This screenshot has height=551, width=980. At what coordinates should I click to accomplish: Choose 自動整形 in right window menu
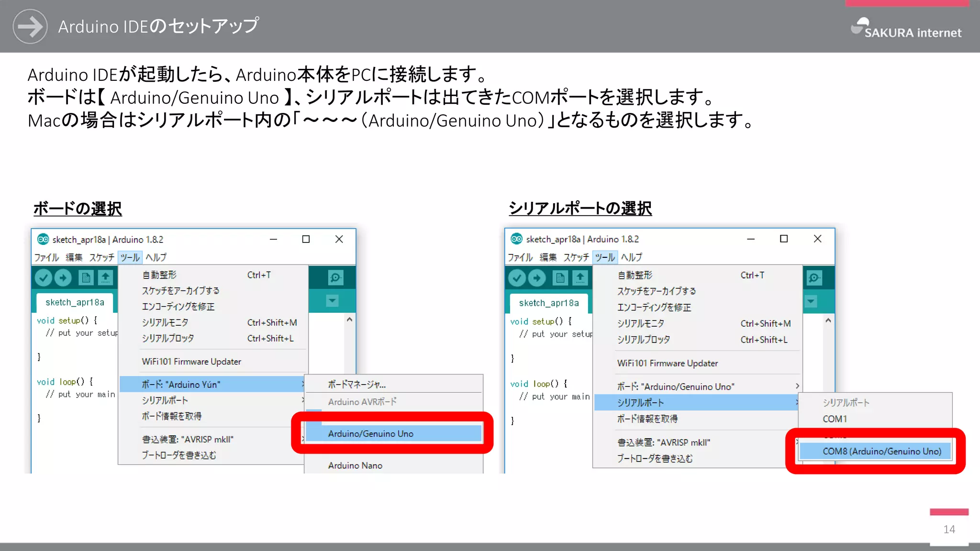[x=697, y=275]
